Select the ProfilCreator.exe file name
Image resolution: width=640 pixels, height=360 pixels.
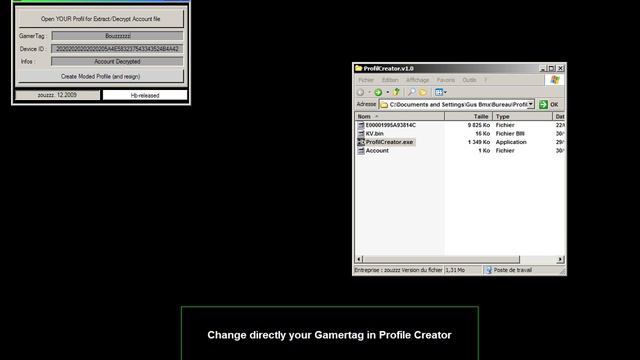tap(389, 142)
